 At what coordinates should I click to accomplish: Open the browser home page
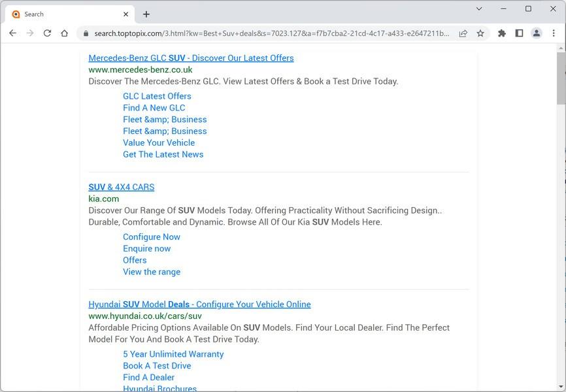tap(65, 33)
